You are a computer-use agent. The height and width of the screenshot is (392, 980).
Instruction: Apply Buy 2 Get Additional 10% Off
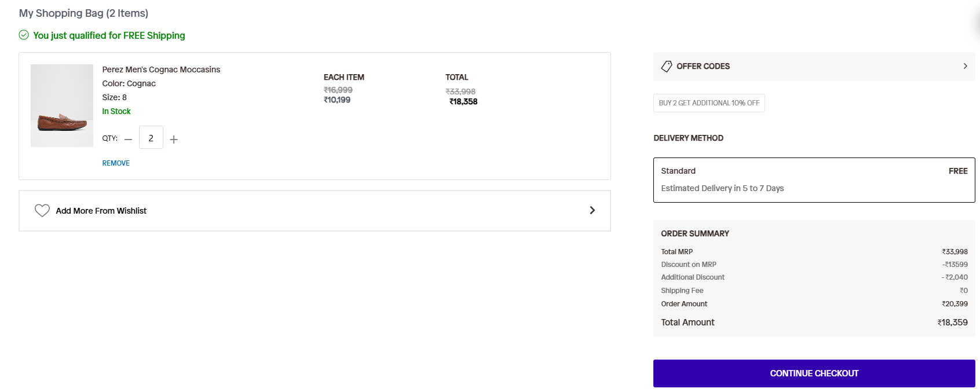[709, 103]
